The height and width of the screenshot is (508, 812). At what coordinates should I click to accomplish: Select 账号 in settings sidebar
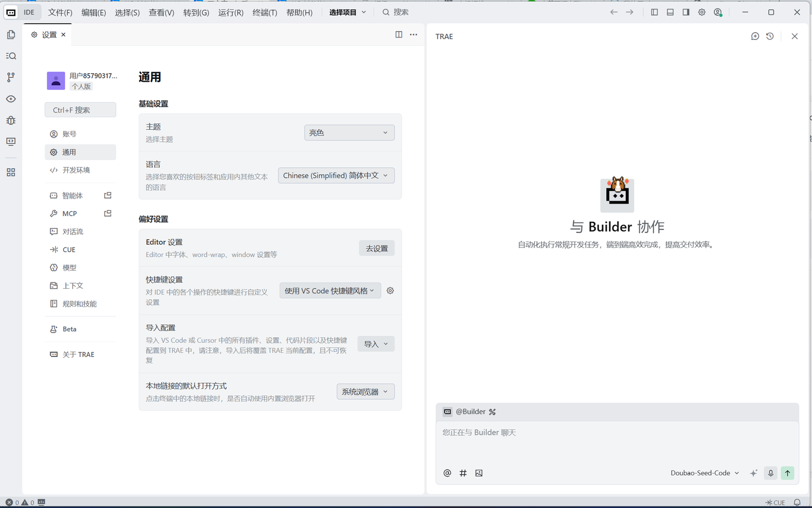[x=80, y=134]
